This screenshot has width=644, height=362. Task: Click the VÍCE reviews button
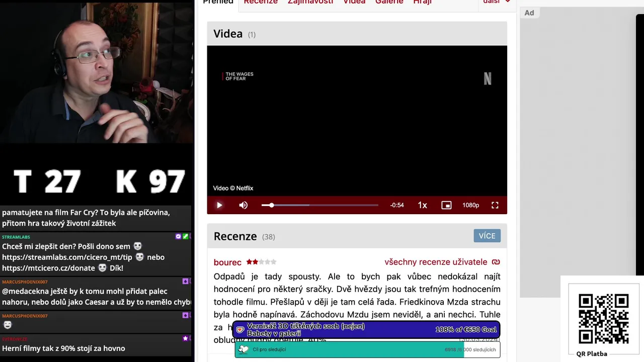tap(487, 236)
